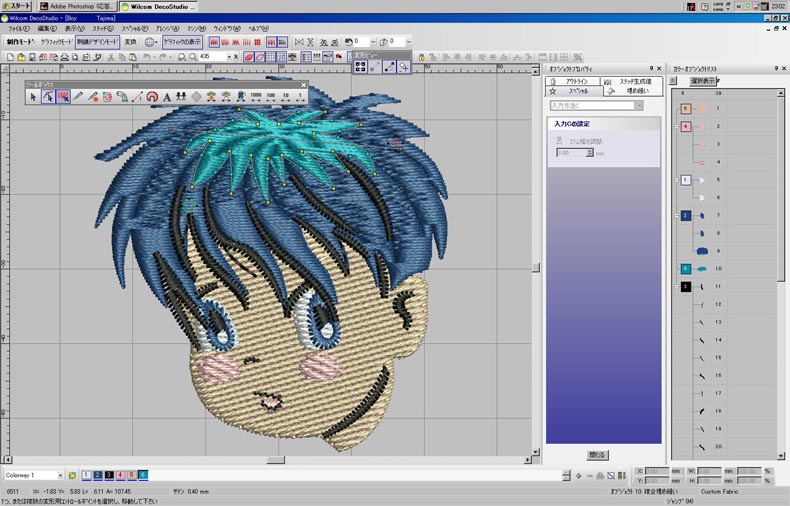Travel by 1 stitch button
This screenshot has height=506, width=790.
point(300,96)
